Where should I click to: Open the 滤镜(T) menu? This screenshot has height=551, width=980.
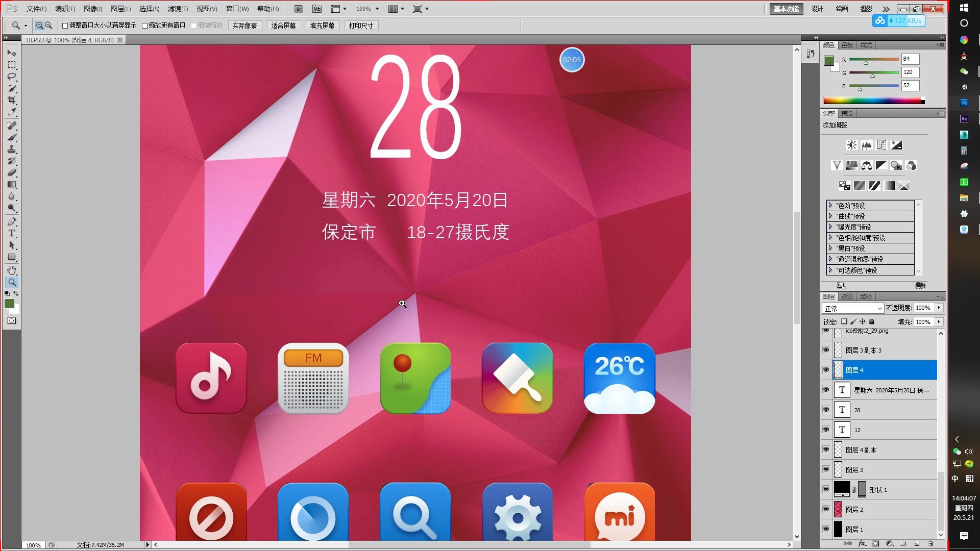point(178,9)
